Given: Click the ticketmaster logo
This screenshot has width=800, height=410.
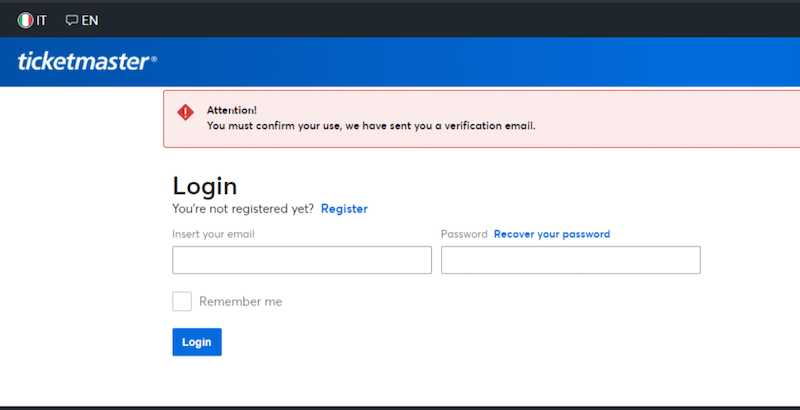Looking at the screenshot, I should (x=87, y=62).
